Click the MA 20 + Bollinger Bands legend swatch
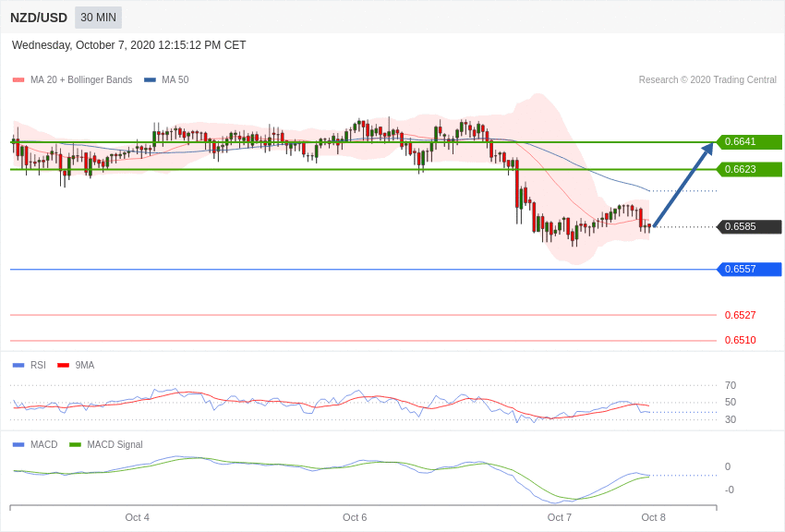 coord(18,79)
